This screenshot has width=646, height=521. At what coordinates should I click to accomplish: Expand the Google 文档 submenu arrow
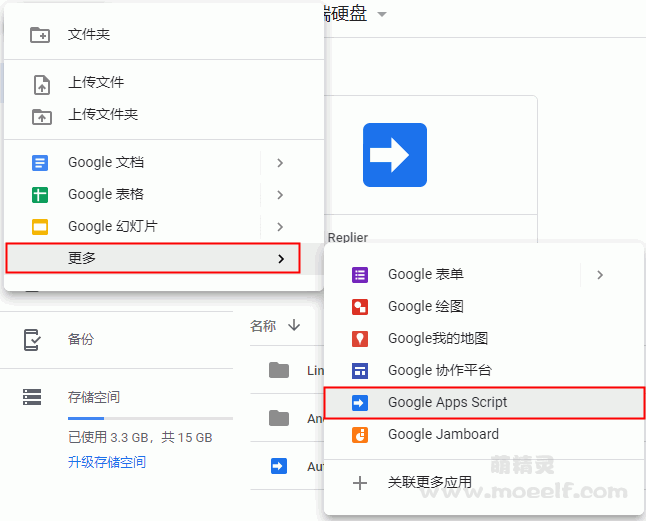pyautogui.click(x=280, y=163)
